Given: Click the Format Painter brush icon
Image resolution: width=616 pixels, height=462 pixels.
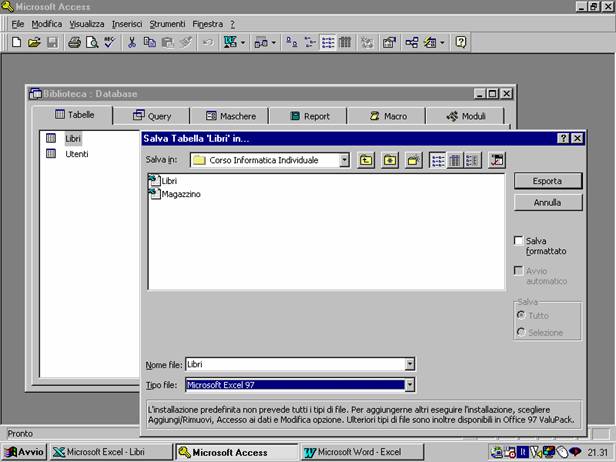Looking at the screenshot, I should 185,42.
